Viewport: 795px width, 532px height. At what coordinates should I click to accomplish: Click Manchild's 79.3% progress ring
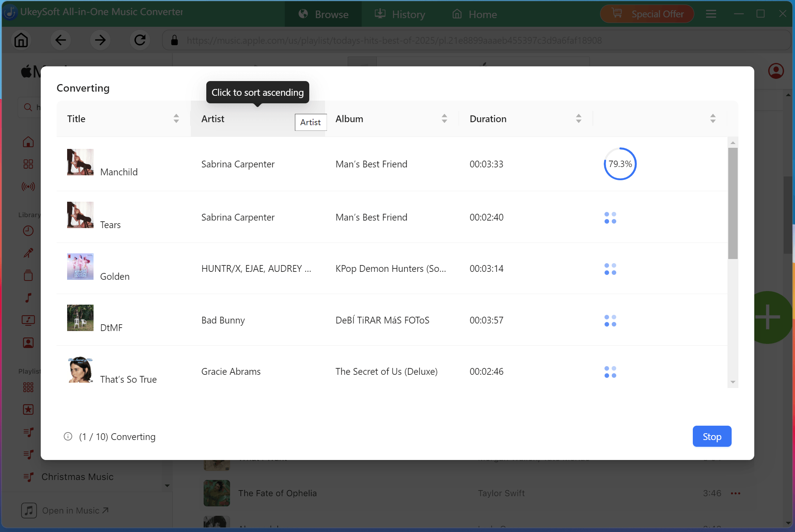(620, 164)
